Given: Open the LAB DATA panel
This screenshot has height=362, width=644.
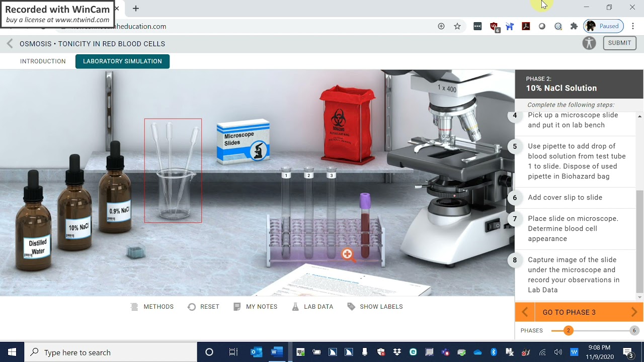Looking at the screenshot, I should (312, 307).
